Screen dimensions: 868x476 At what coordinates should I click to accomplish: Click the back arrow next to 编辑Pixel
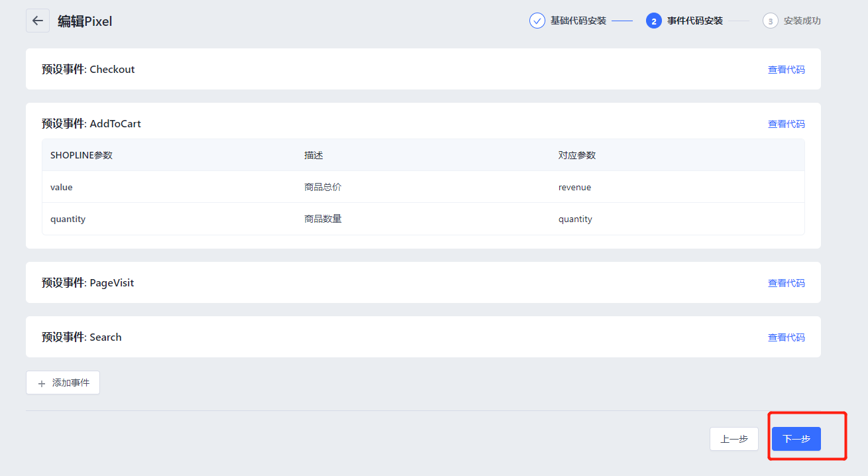point(38,21)
